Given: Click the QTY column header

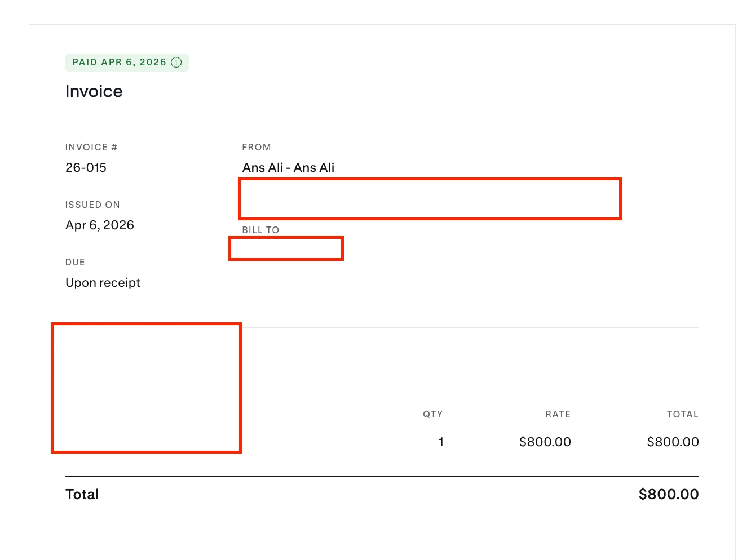Looking at the screenshot, I should pos(432,414).
